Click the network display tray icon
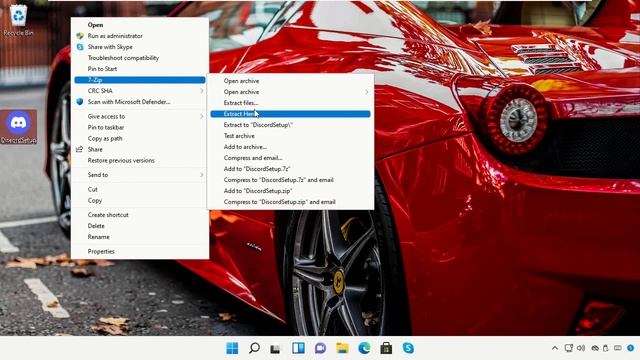This screenshot has width=640, height=360. coord(569,348)
